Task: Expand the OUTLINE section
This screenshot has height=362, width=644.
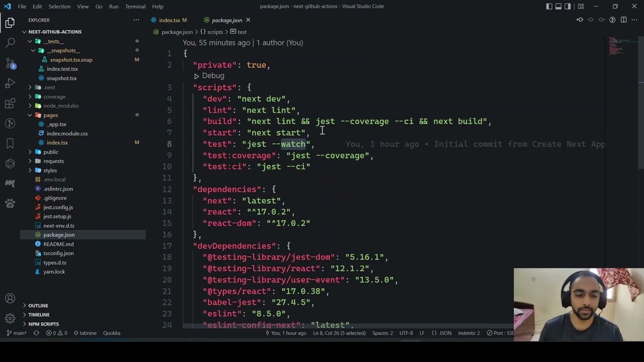Action: [x=38, y=306]
